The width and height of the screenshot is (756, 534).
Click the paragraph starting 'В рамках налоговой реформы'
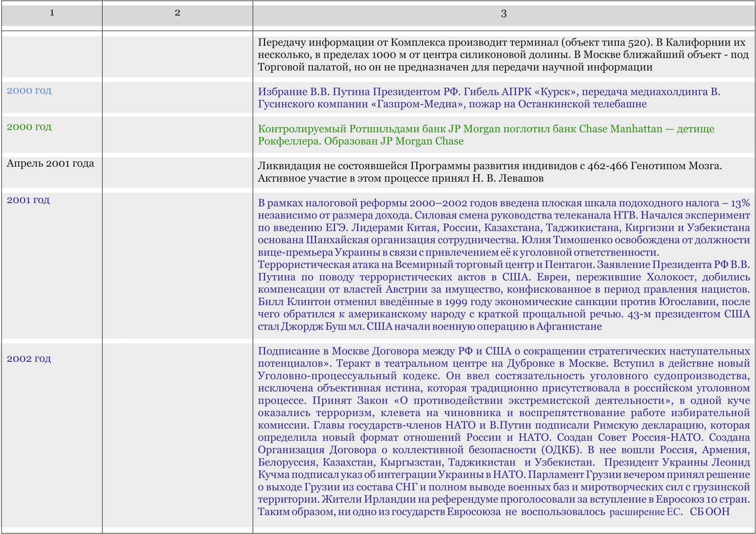(504, 264)
